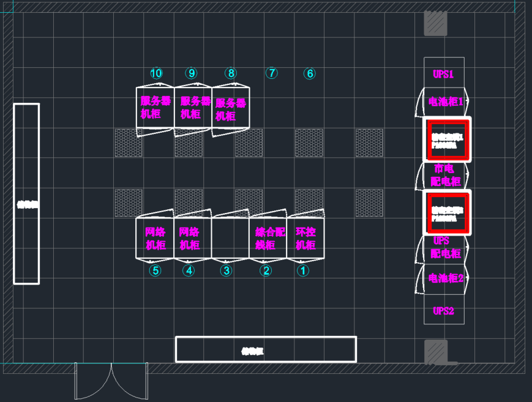Select the 综合配线柜 cabinet

pyautogui.click(x=268, y=239)
